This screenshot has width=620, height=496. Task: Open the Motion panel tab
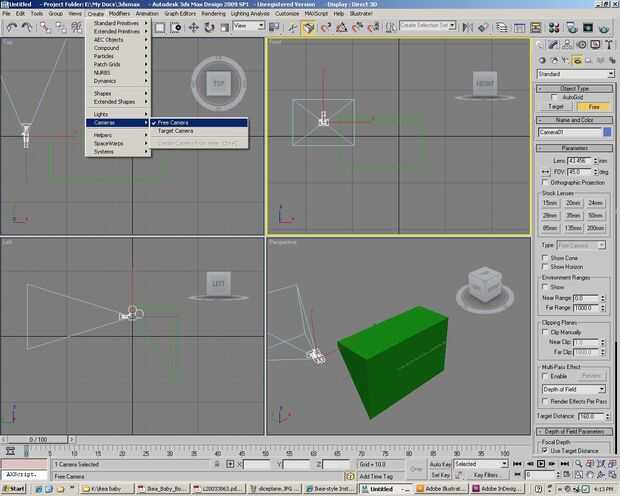[581, 45]
